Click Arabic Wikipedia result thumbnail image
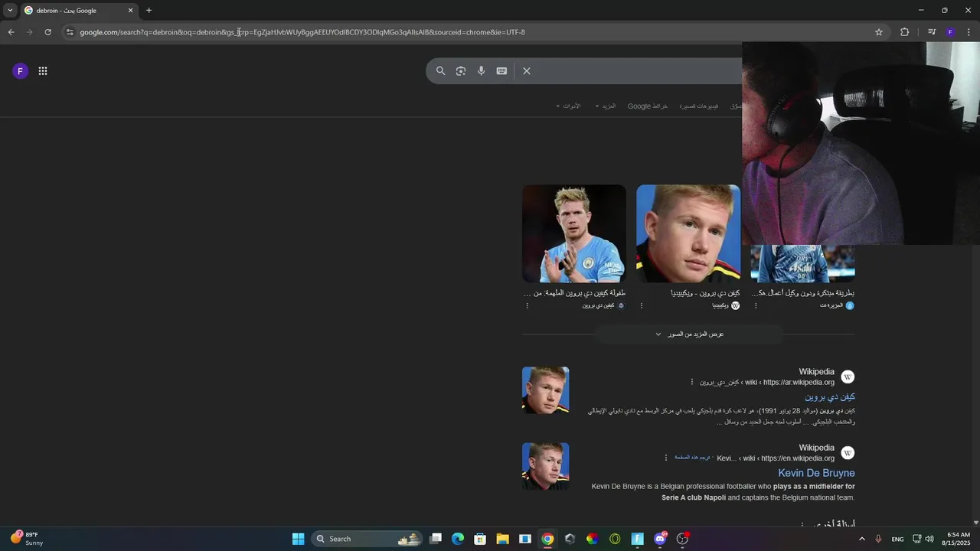This screenshot has width=980, height=551. [x=545, y=390]
